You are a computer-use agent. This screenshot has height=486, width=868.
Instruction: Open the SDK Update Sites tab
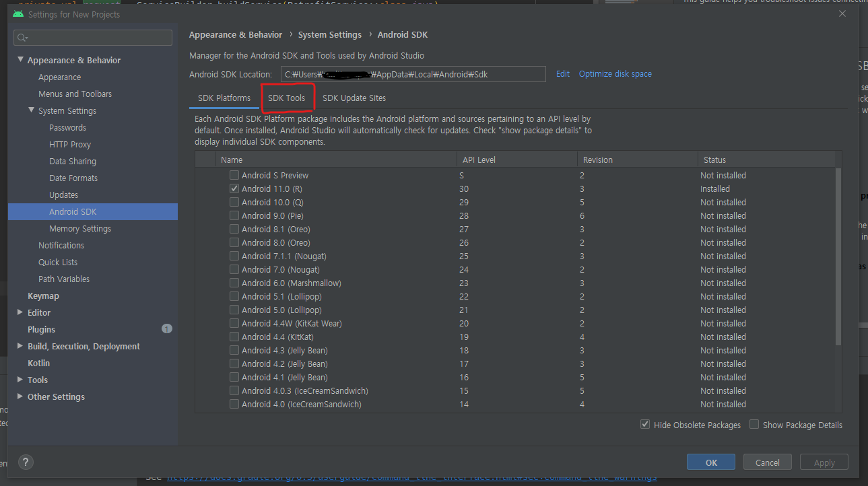click(354, 98)
